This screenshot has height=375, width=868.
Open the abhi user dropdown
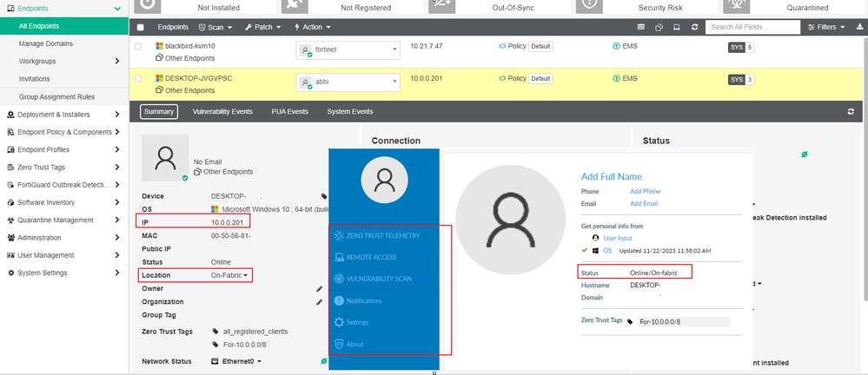[x=348, y=82]
